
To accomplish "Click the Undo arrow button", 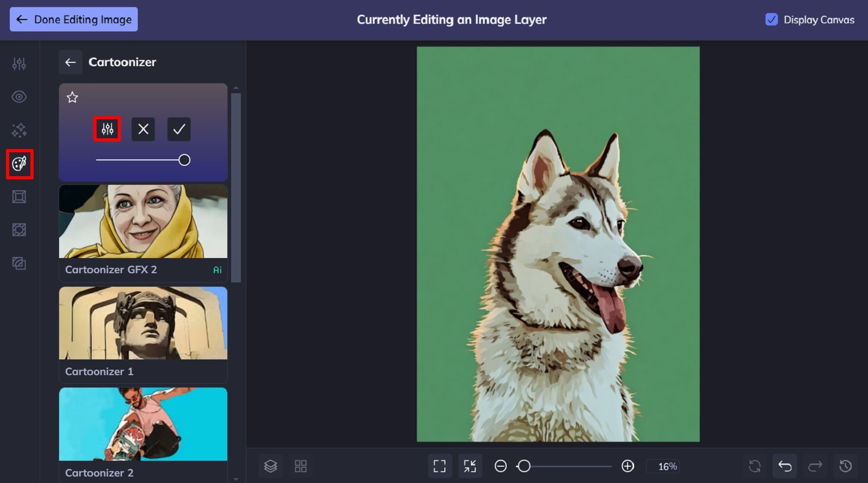I will 784,466.
